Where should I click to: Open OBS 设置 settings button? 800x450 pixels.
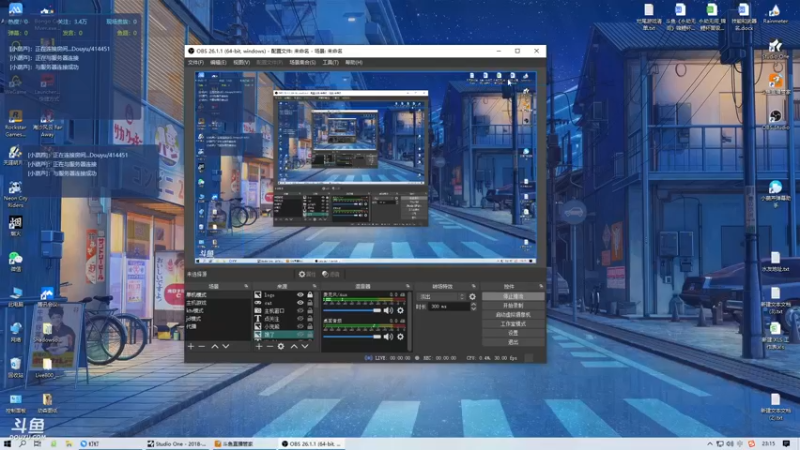coord(513,333)
